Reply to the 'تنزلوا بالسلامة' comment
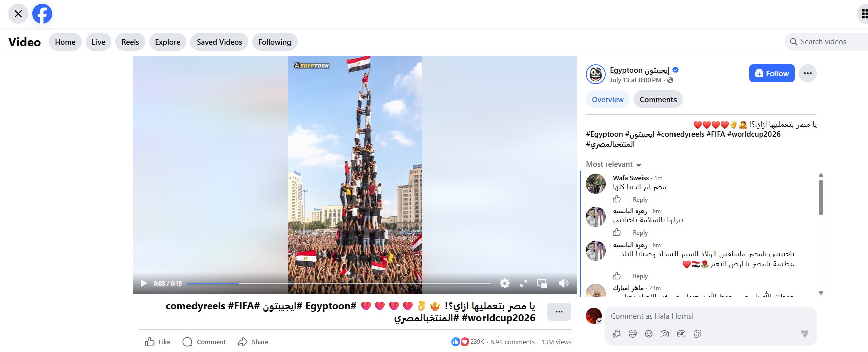 pyautogui.click(x=640, y=233)
